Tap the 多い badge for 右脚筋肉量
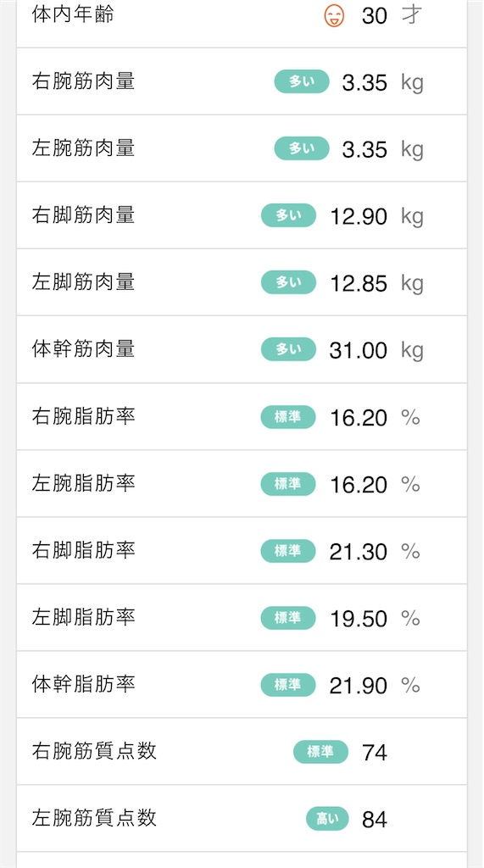484x868 pixels. pyautogui.click(x=288, y=216)
